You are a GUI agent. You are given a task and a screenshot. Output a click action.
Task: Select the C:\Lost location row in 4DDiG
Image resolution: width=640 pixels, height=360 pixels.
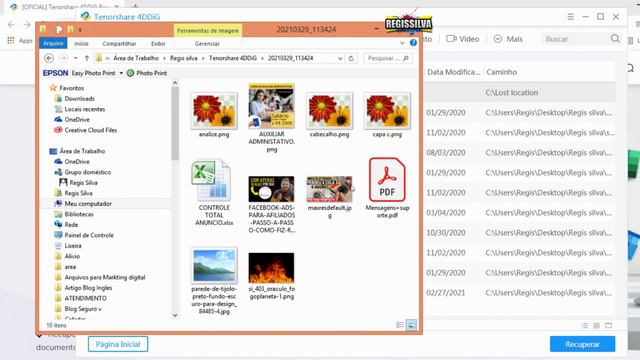pyautogui.click(x=519, y=93)
